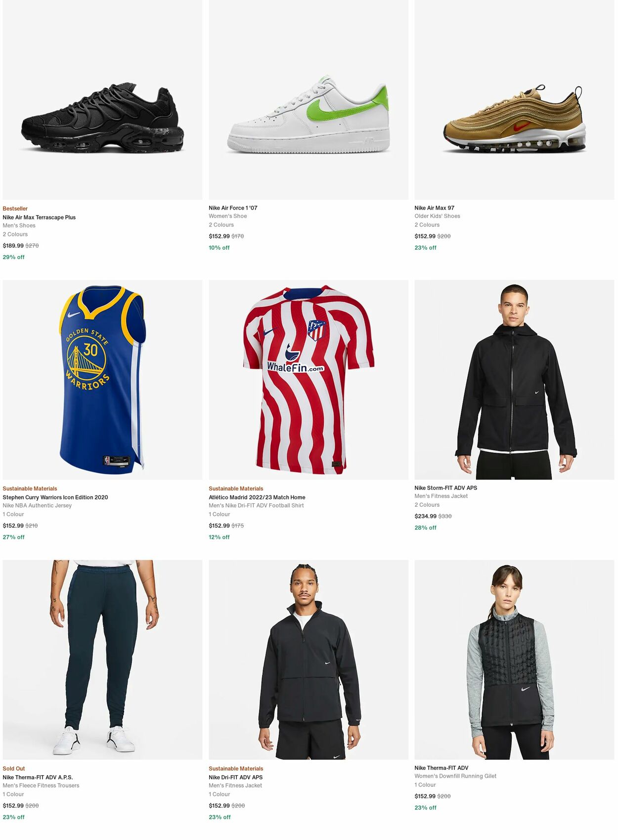The width and height of the screenshot is (618, 840).
Task: Open the Nike Air Max 97 Older Kids' Shoes listing
Action: point(438,208)
